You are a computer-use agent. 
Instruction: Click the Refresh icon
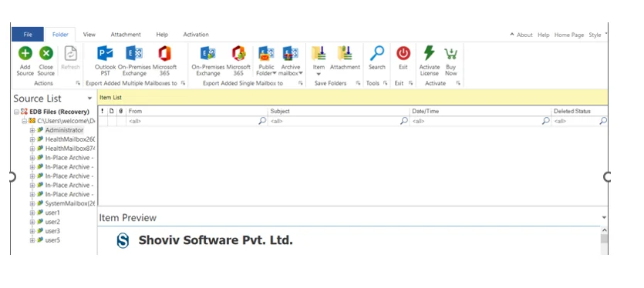coord(71,53)
